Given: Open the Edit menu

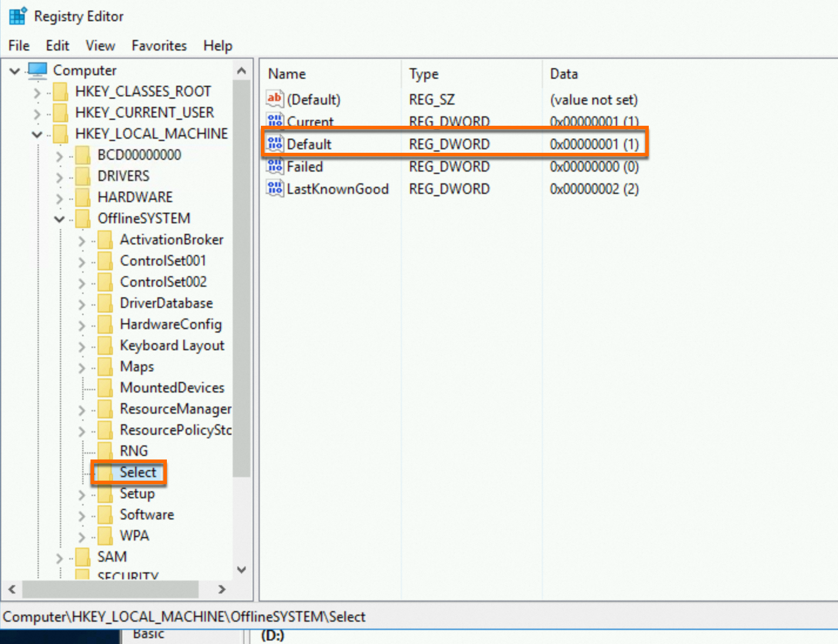Looking at the screenshot, I should coord(58,45).
